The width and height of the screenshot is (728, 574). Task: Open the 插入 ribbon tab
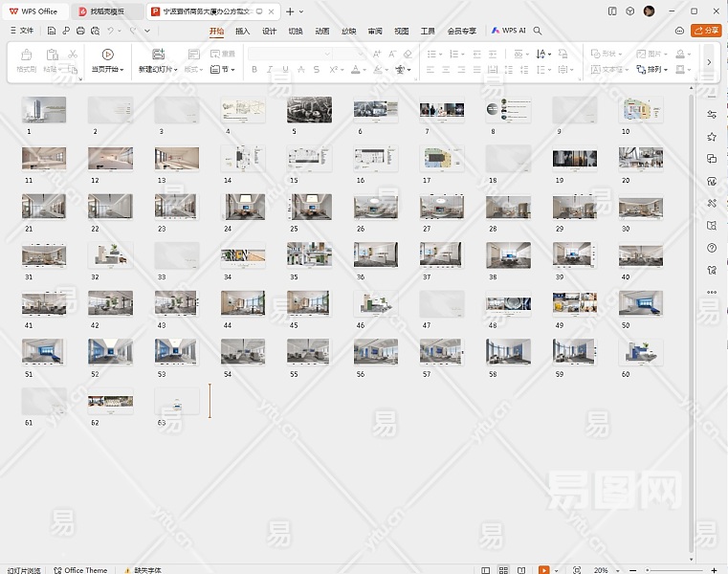pyautogui.click(x=243, y=31)
